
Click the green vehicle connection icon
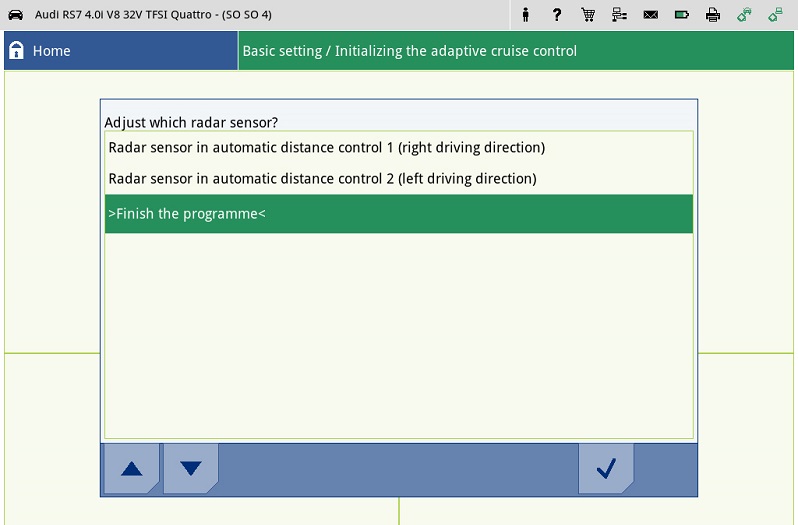(x=744, y=15)
